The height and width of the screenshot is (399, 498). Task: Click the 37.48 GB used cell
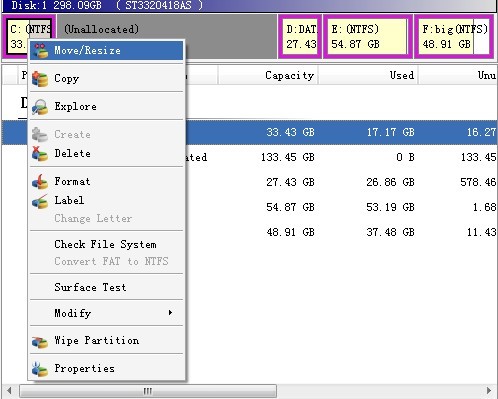(391, 232)
